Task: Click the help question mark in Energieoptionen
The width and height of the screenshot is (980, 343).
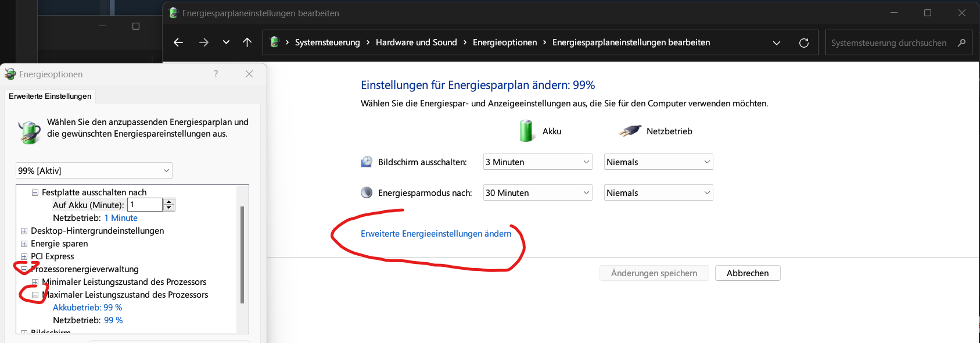Action: coord(216,74)
